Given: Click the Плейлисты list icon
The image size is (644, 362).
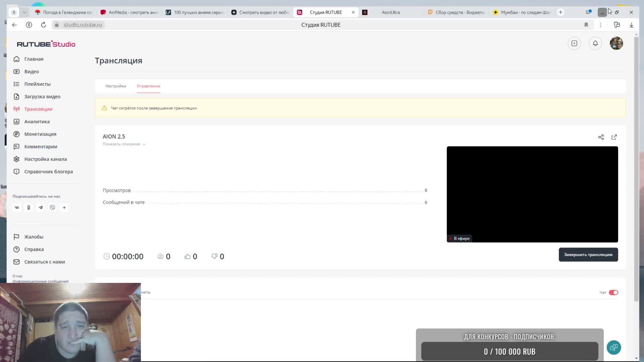Looking at the screenshot, I should pyautogui.click(x=16, y=84).
